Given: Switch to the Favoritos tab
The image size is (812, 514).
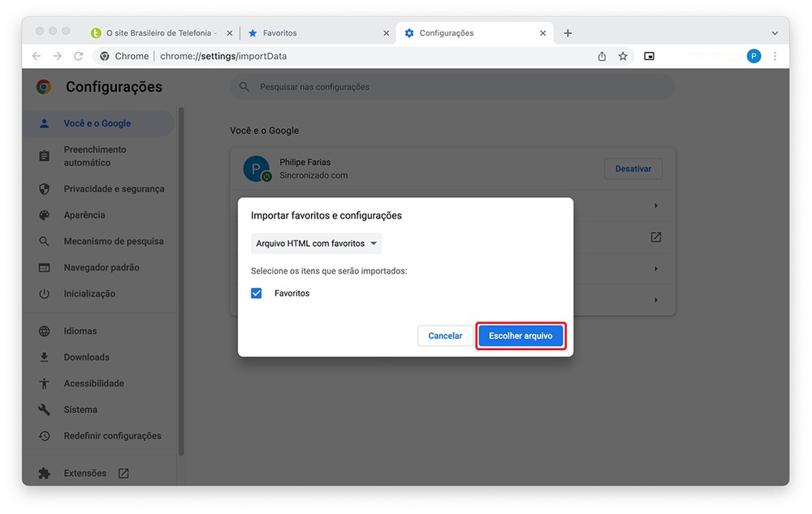Looking at the screenshot, I should pyautogui.click(x=317, y=33).
